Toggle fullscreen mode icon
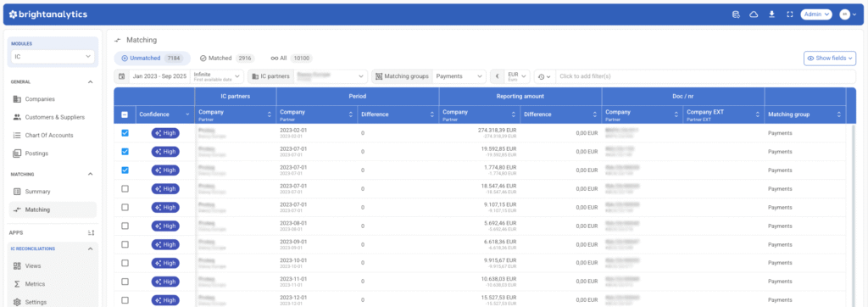This screenshot has width=868, height=307. tap(790, 14)
